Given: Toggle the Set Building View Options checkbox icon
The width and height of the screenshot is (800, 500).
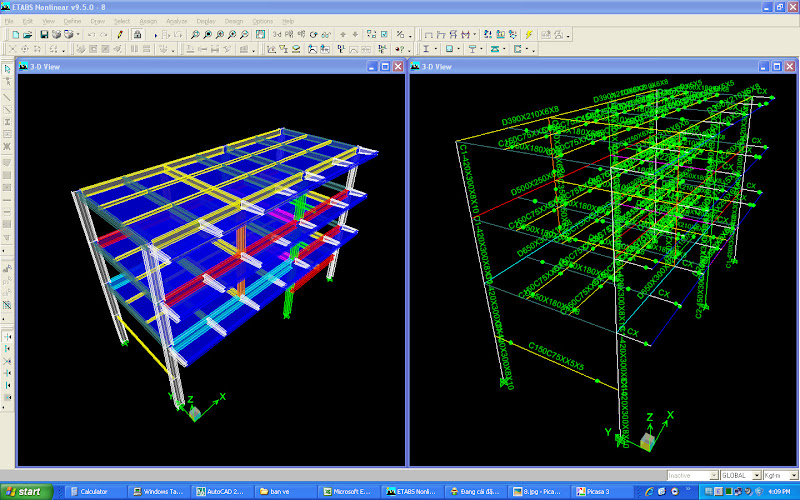Looking at the screenshot, I should pyautogui.click(x=383, y=34).
